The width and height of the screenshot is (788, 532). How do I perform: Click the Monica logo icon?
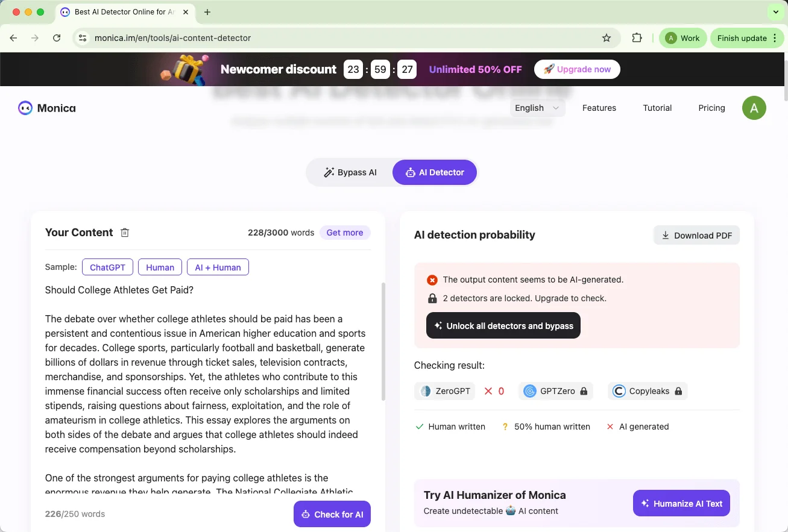tap(25, 107)
